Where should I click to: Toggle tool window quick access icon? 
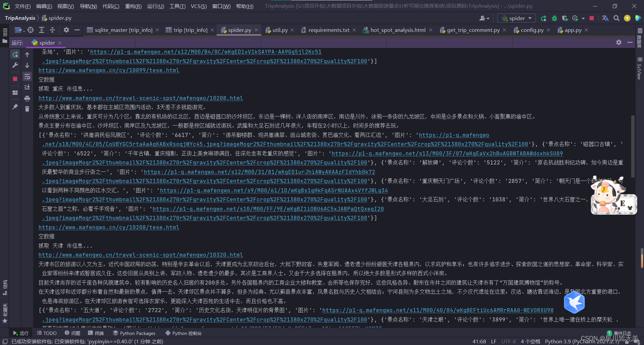click(x=5, y=341)
